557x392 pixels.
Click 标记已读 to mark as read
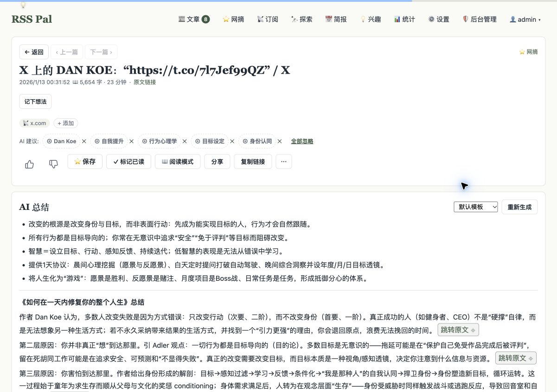coord(128,162)
